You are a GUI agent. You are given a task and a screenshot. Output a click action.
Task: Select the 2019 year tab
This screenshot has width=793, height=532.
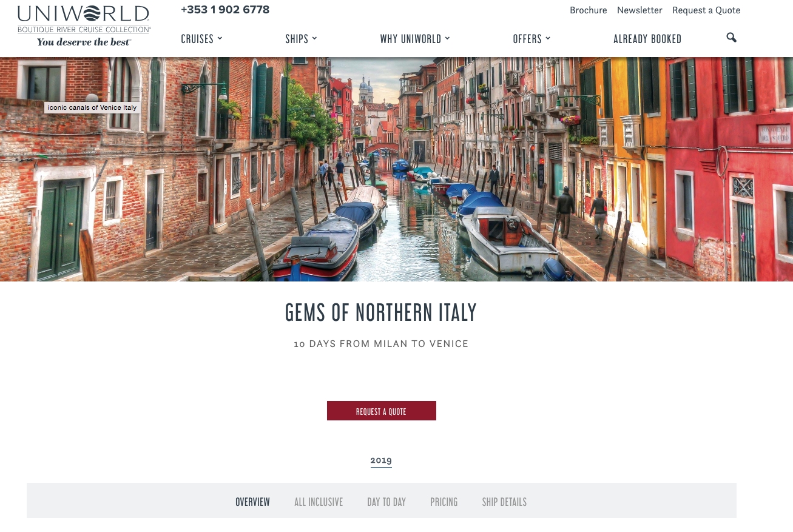tap(381, 460)
